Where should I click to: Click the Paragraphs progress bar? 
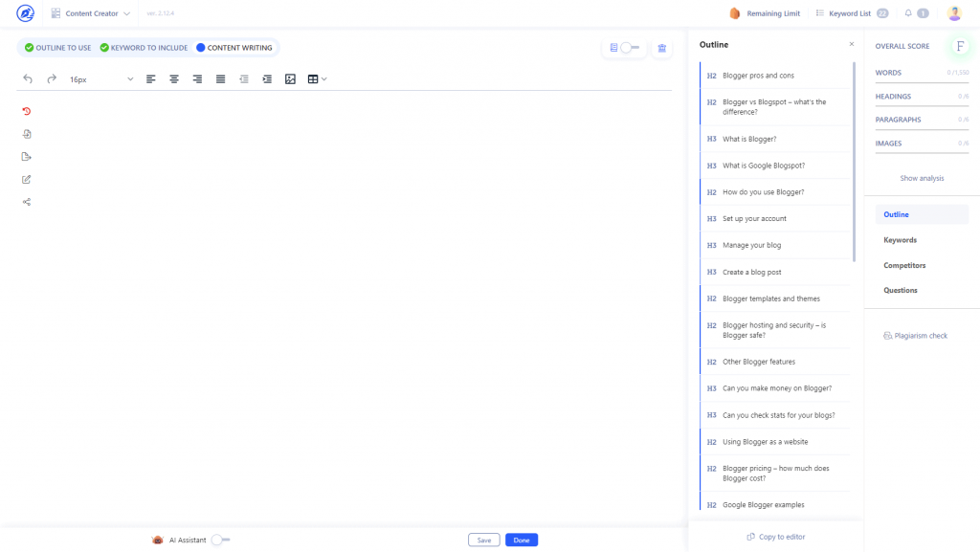pos(922,129)
